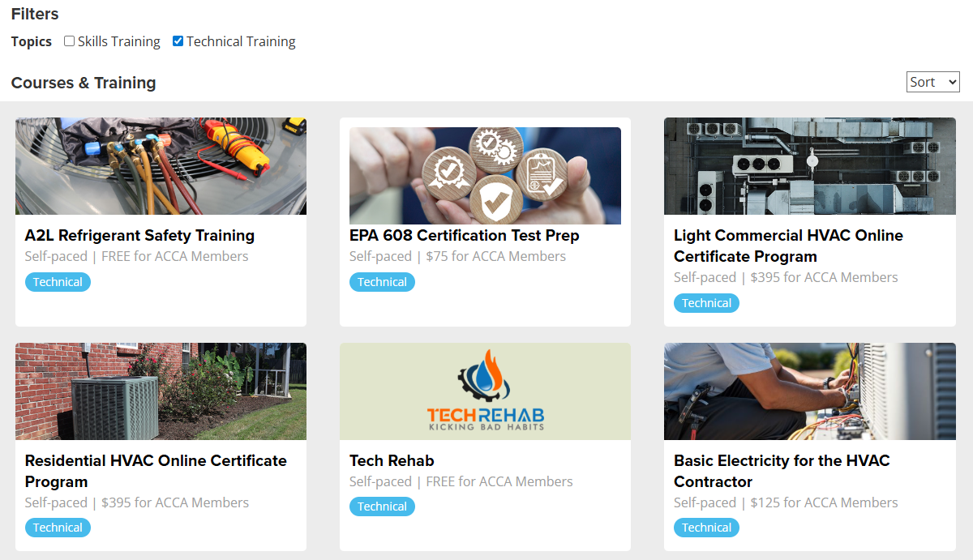
Task: Click Technical tag under EPA 608 course
Action: tap(382, 282)
